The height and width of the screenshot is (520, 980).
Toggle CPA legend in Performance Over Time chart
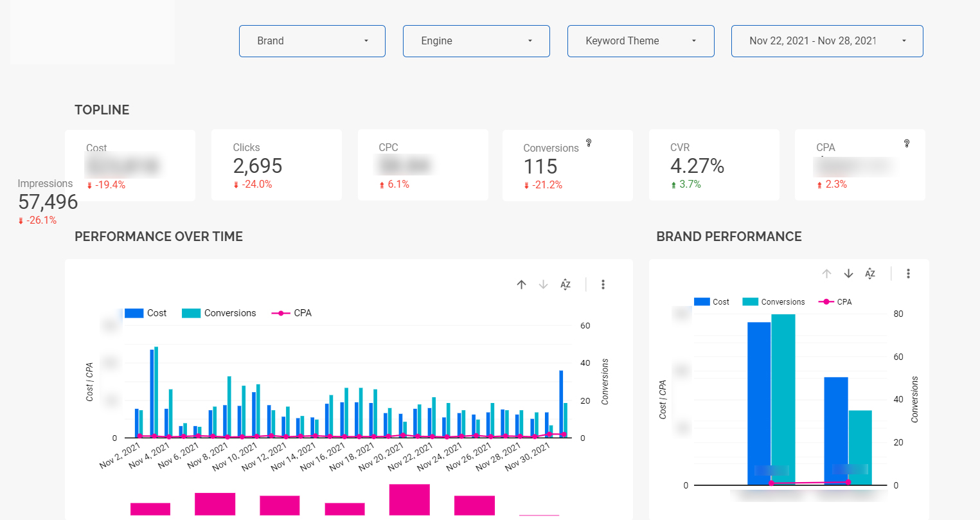pyautogui.click(x=292, y=313)
